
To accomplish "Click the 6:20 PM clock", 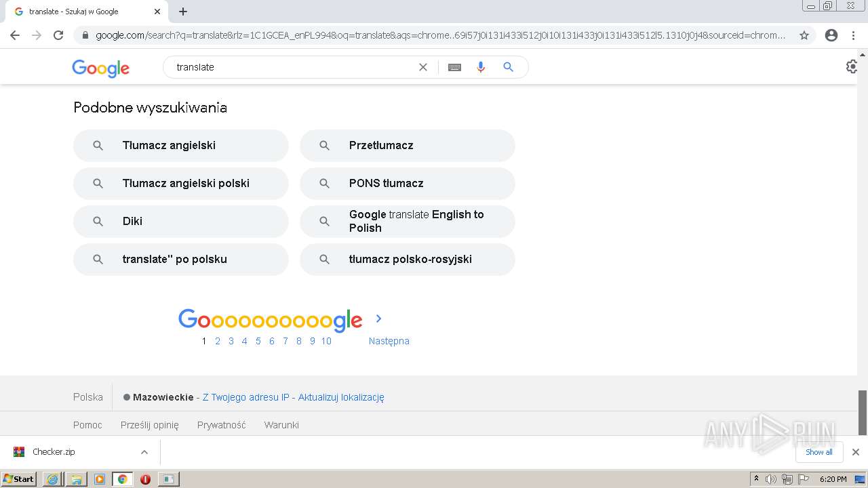I will click(833, 479).
